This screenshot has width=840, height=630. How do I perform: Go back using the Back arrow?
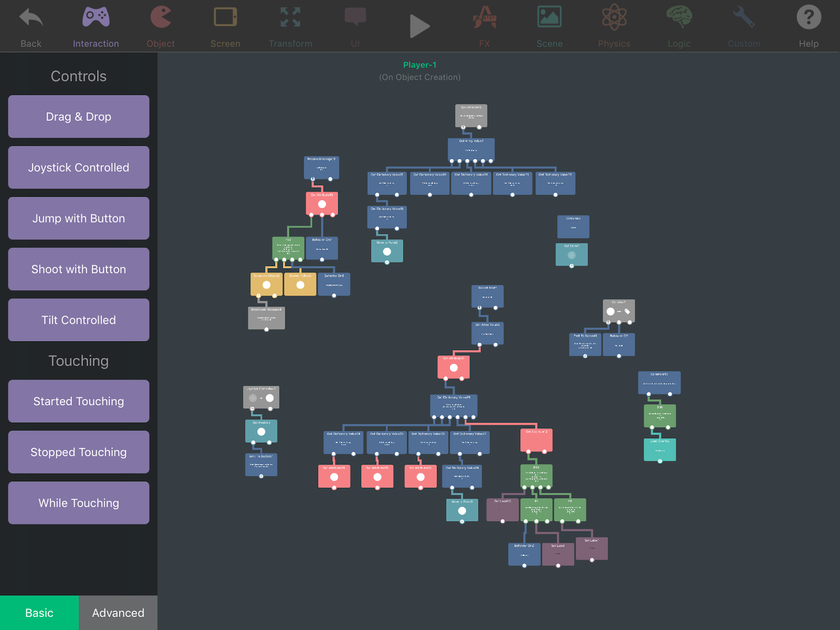(x=31, y=26)
